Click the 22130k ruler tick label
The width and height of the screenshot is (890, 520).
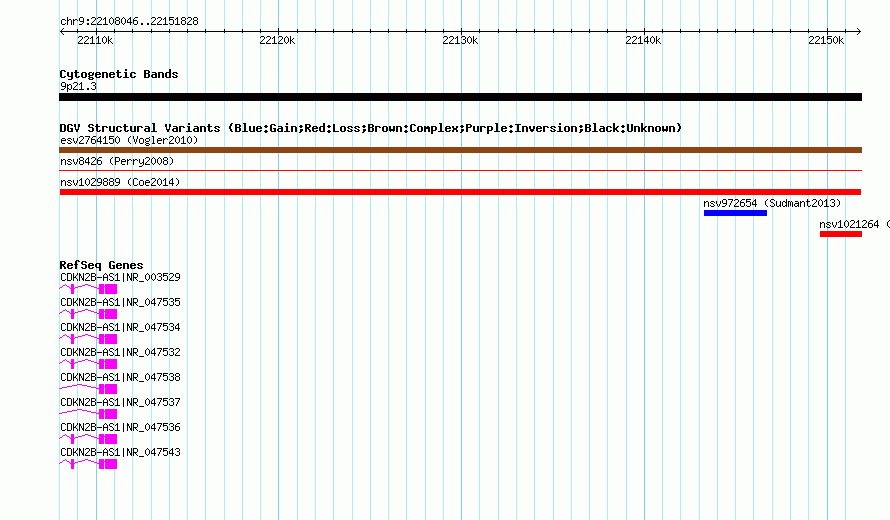tap(460, 40)
